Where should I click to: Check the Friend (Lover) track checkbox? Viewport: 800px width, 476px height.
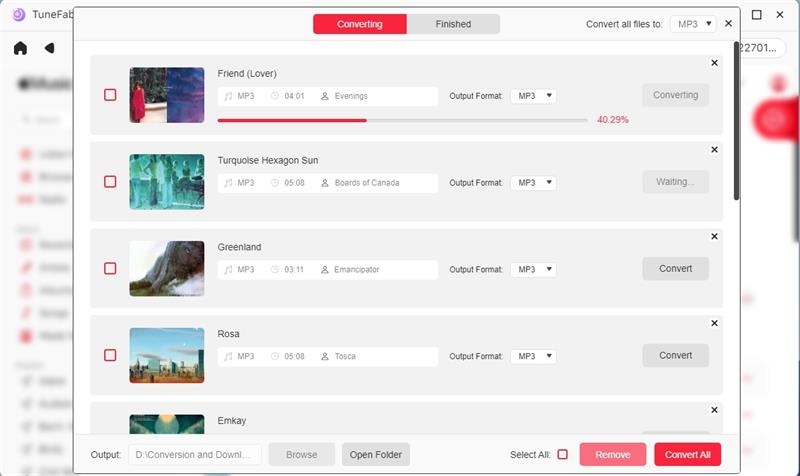click(x=110, y=95)
